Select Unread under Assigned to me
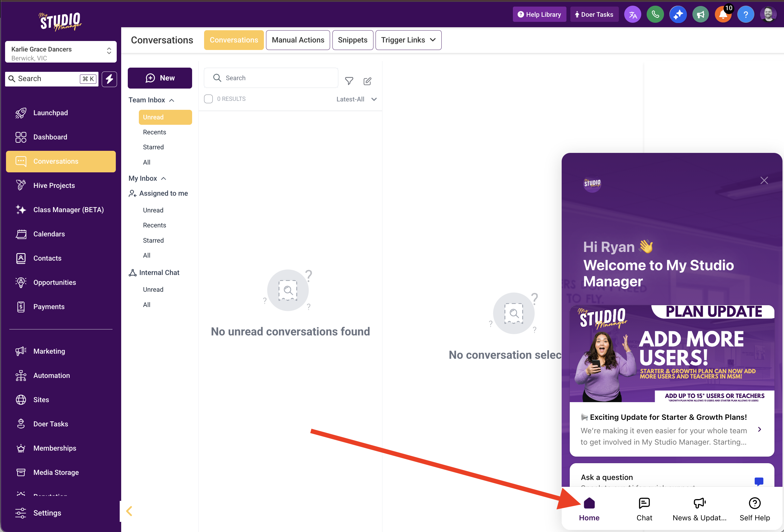Viewport: 784px width, 532px height. [153, 211]
